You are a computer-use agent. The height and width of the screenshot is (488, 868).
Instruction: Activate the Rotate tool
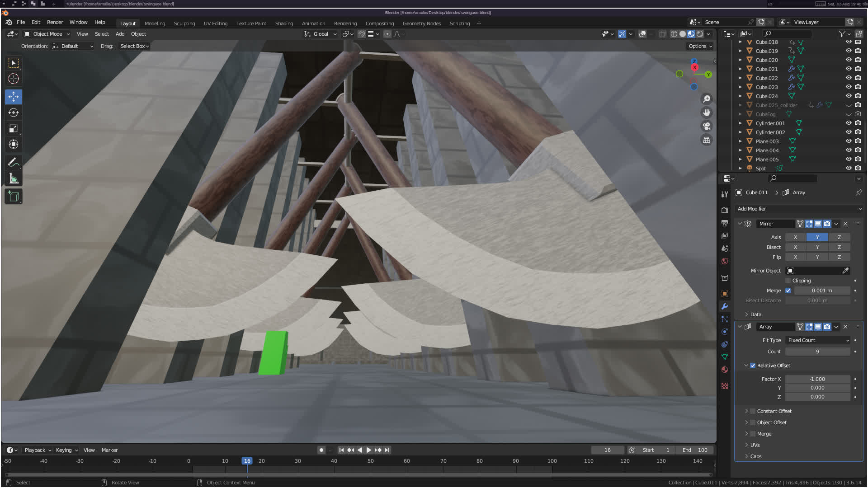tap(14, 113)
